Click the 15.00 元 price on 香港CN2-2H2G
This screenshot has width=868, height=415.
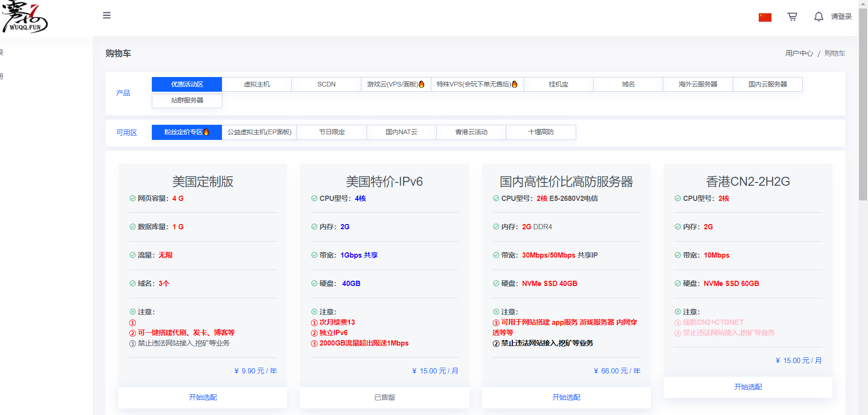(x=798, y=361)
